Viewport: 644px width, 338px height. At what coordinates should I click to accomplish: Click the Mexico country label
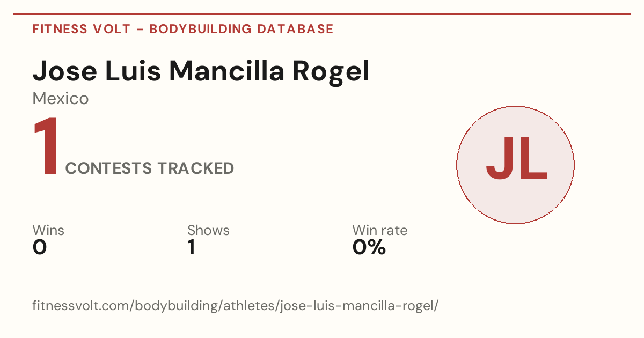(x=61, y=99)
